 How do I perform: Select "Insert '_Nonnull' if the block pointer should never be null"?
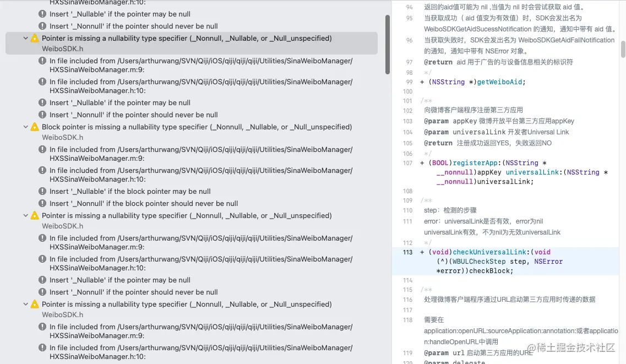click(144, 203)
